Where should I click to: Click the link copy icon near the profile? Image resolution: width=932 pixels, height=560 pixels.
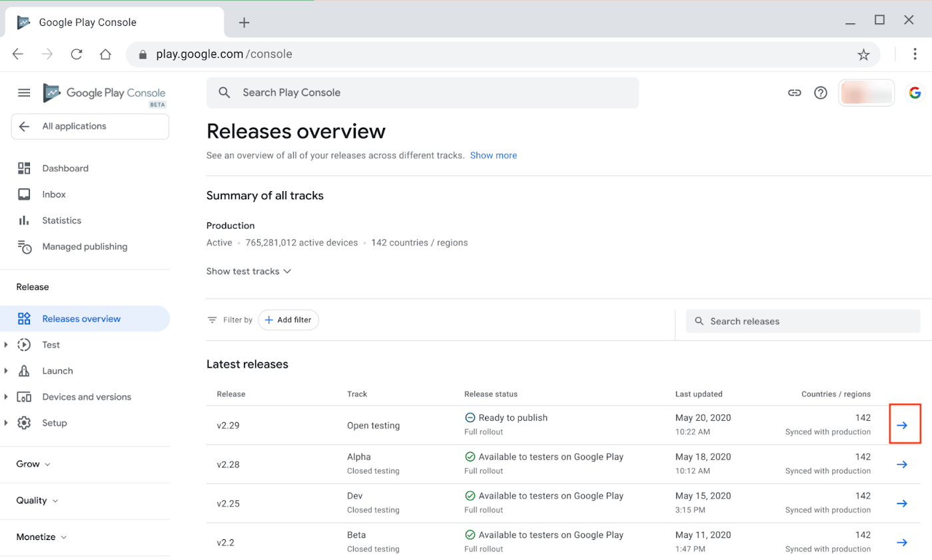point(794,93)
